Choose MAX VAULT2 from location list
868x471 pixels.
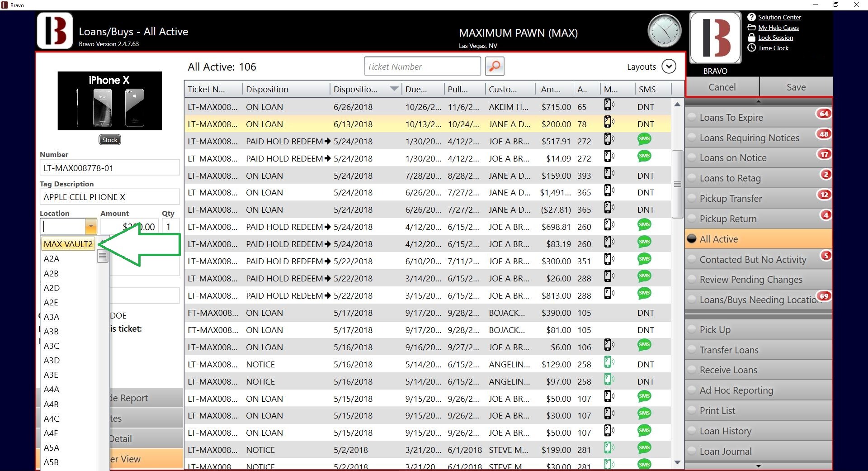(68, 244)
